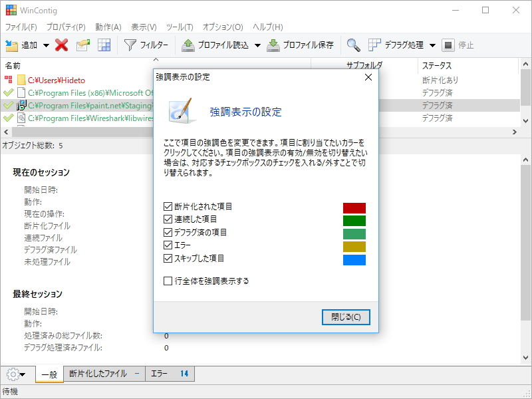Viewport: 532px width, 399px height.
Task: Click file list scrollbar up arrow
Action: point(525,64)
